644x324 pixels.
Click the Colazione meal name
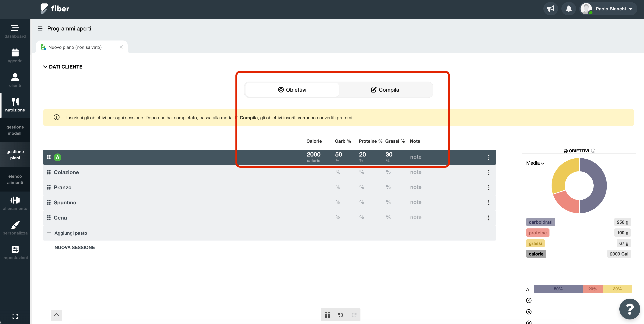click(66, 172)
